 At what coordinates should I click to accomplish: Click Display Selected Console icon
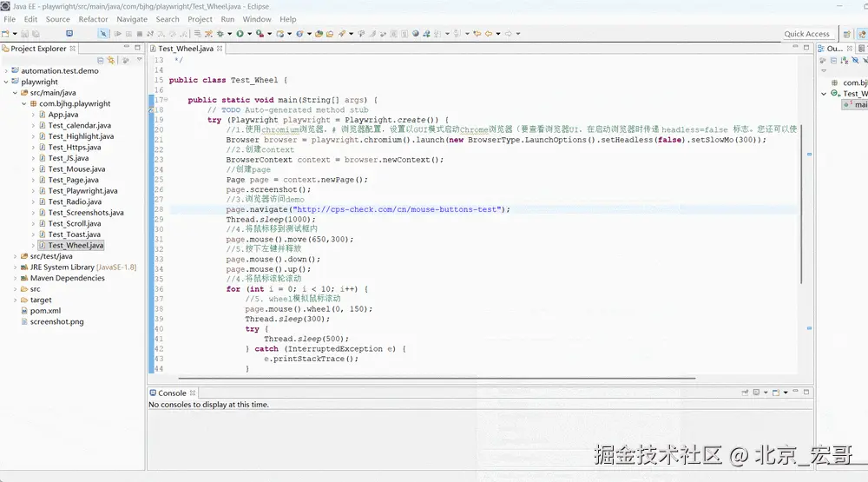(756, 393)
